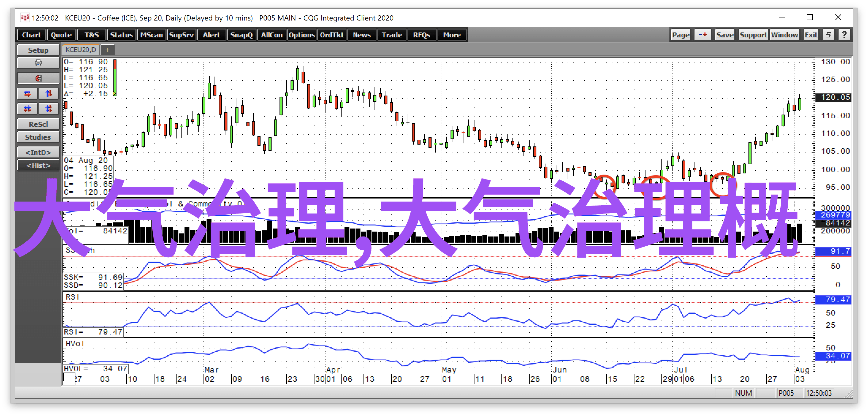
Task: Click the 34.07 HVol value on scale
Action: point(833,356)
